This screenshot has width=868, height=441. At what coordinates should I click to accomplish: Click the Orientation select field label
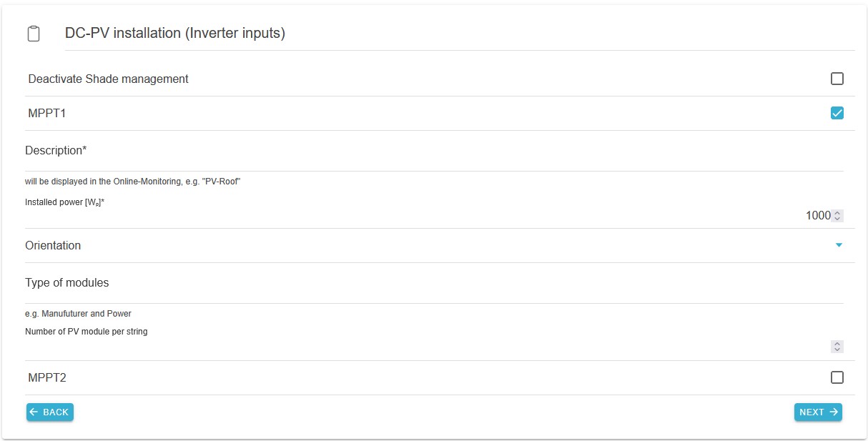53,245
